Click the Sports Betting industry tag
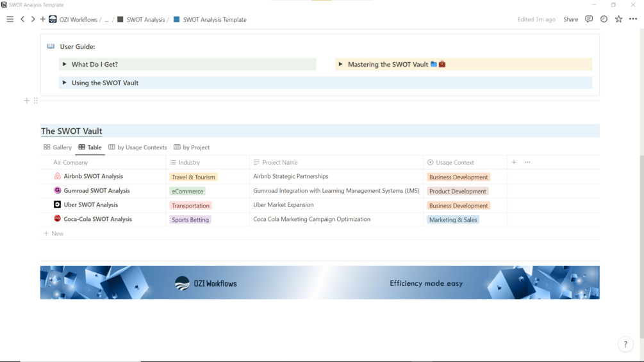Image resolution: width=644 pixels, height=362 pixels. click(190, 220)
